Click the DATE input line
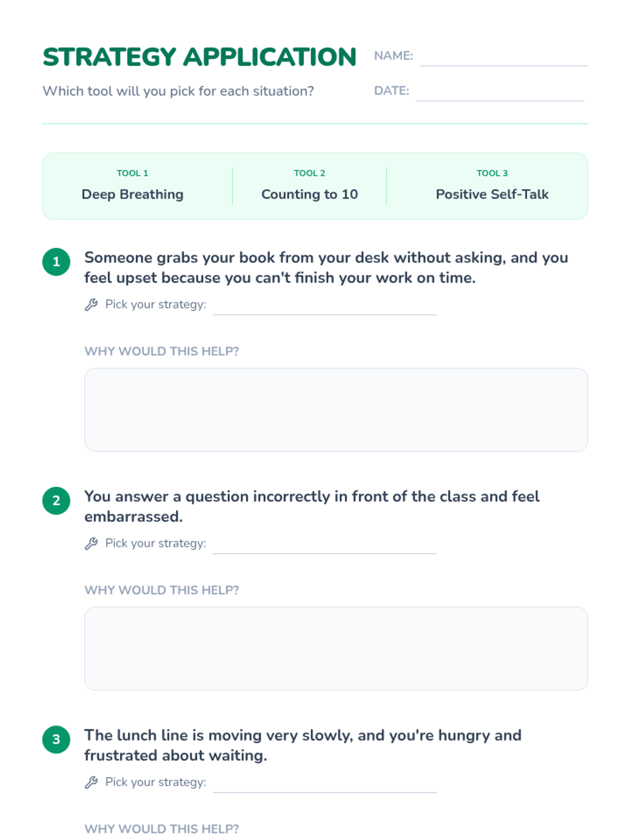This screenshot has height=840, width=630. pos(500,92)
